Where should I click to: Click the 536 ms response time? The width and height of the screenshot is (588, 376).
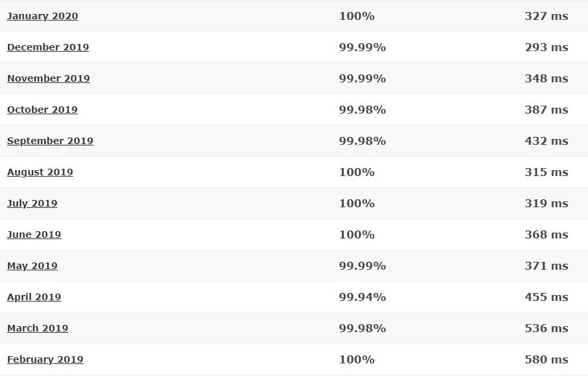546,328
